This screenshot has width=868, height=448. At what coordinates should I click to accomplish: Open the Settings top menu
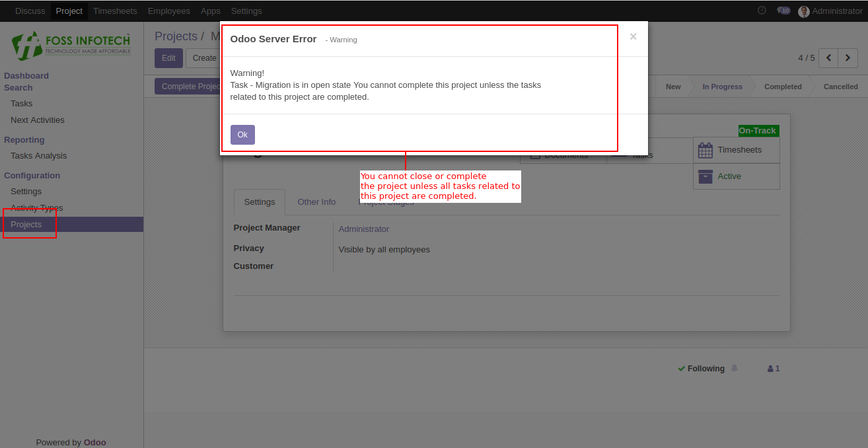pos(246,11)
